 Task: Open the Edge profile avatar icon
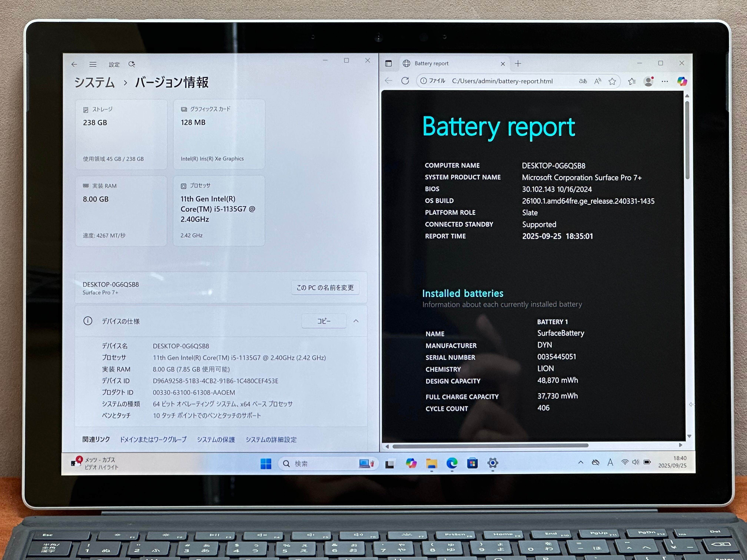648,81
